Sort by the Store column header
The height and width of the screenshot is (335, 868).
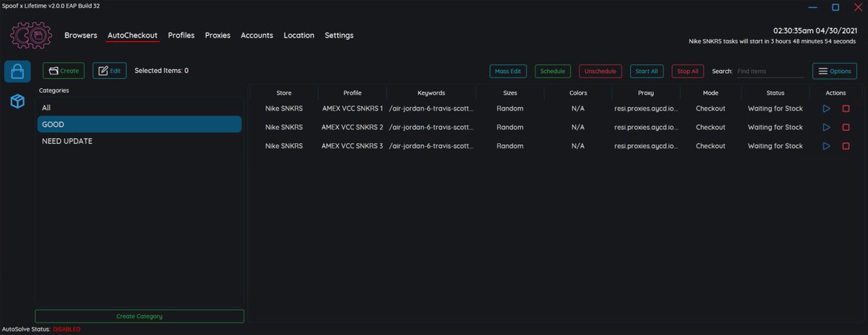tap(284, 93)
